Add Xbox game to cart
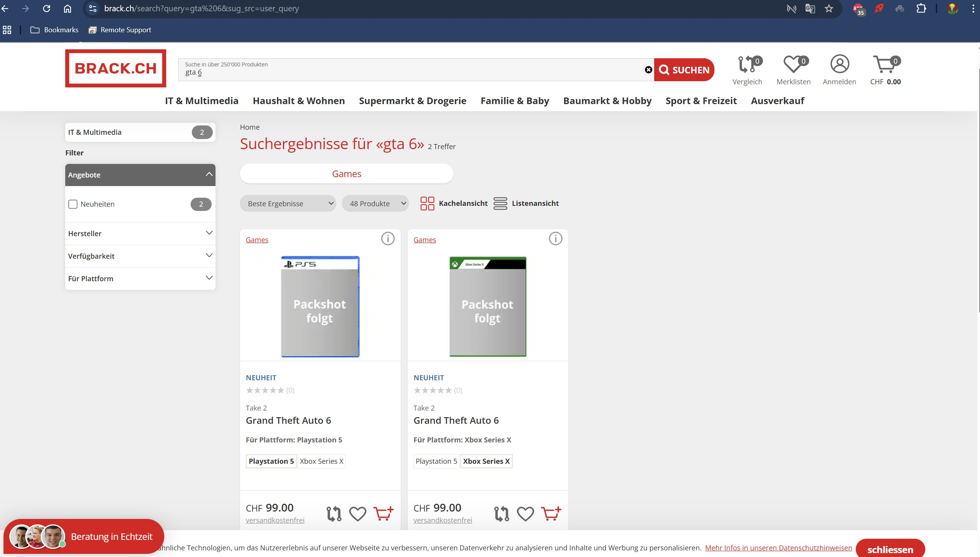The height and width of the screenshot is (557, 980). [551, 513]
